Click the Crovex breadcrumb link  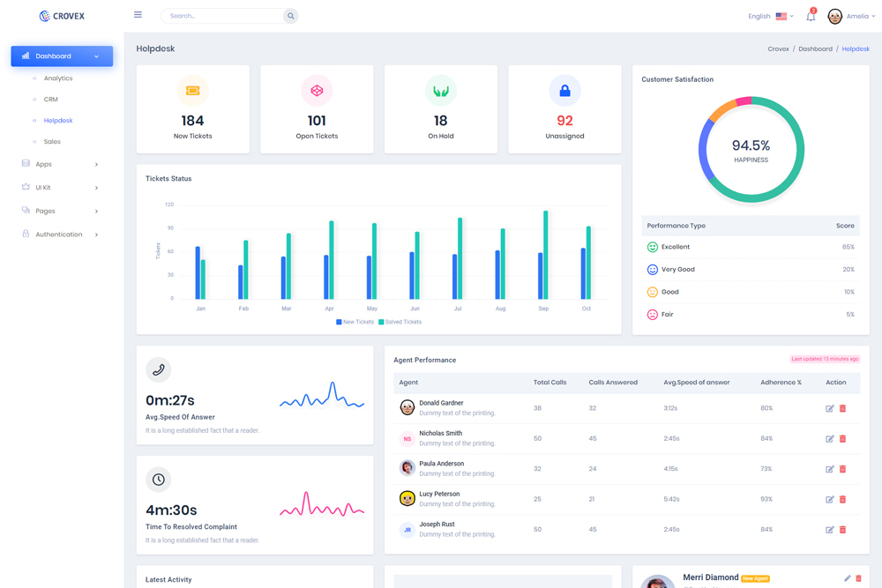pyautogui.click(x=778, y=49)
